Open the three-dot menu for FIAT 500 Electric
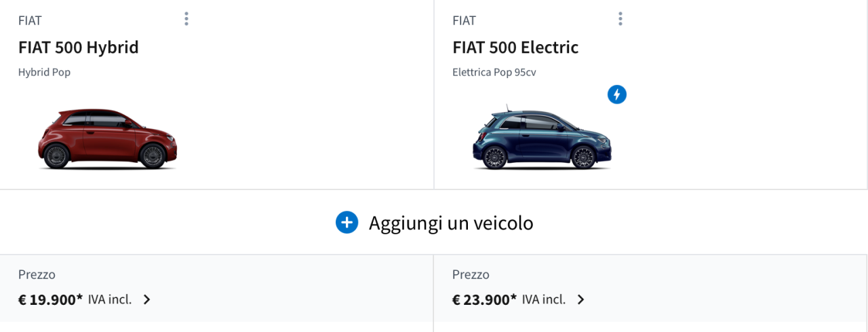 [x=620, y=19]
